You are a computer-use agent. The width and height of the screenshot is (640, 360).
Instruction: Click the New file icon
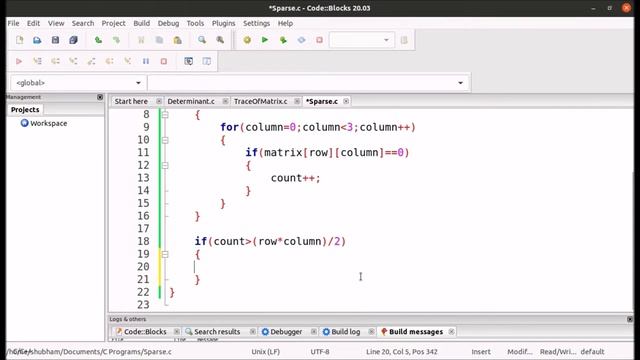click(x=19, y=40)
